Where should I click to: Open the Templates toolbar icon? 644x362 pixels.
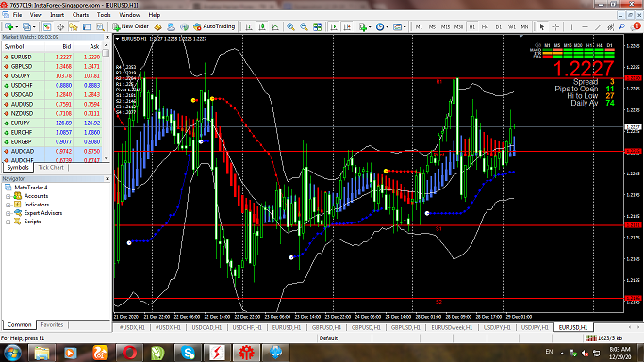pos(397,26)
